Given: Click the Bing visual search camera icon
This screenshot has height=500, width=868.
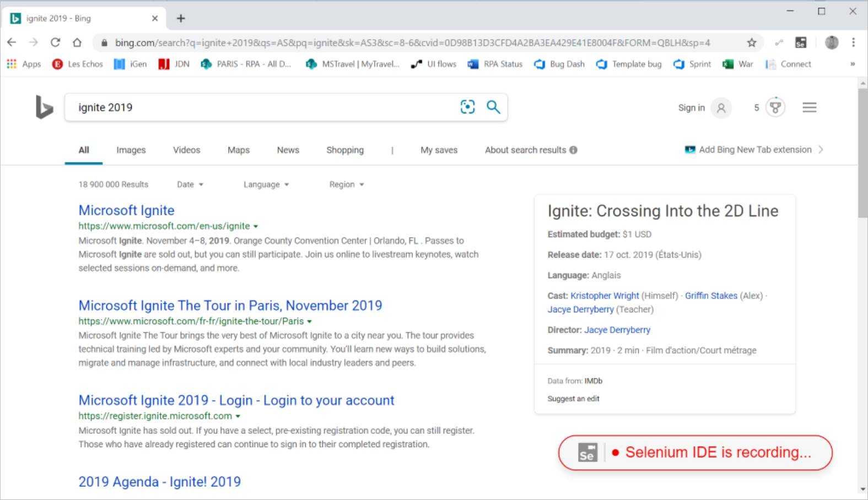Looking at the screenshot, I should [467, 107].
